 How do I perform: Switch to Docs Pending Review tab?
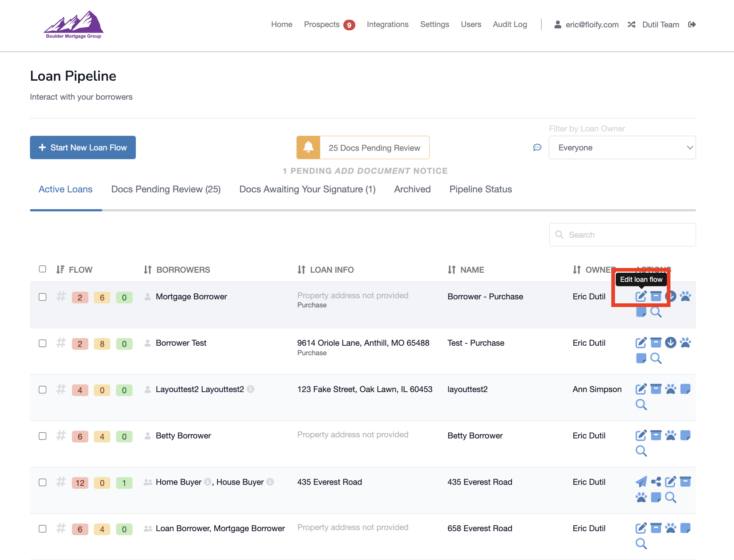pos(166,189)
